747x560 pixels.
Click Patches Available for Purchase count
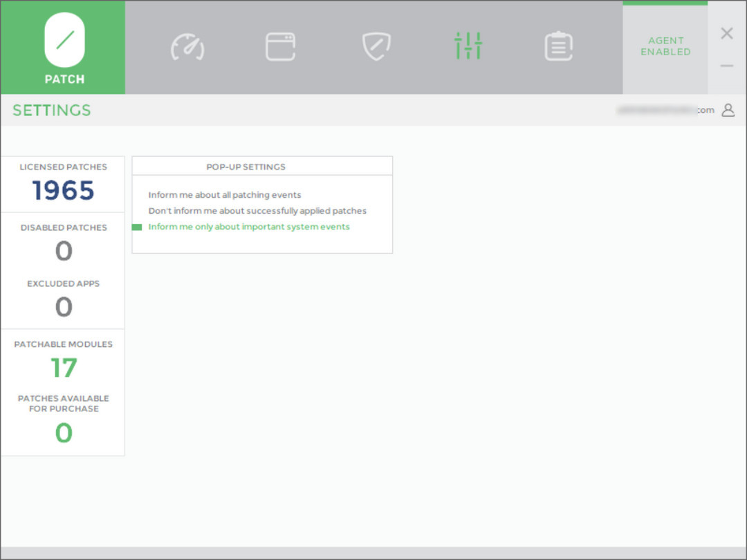point(64,433)
